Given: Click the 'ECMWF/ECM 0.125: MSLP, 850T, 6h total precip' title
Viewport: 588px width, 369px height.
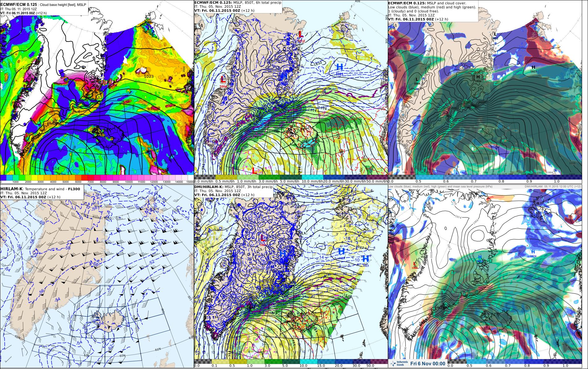Looking at the screenshot, I should [238, 2].
